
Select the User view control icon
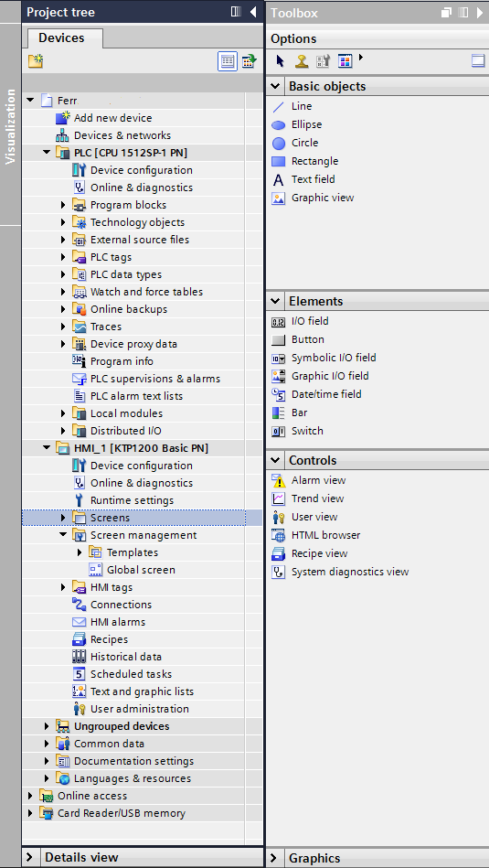pos(278,517)
